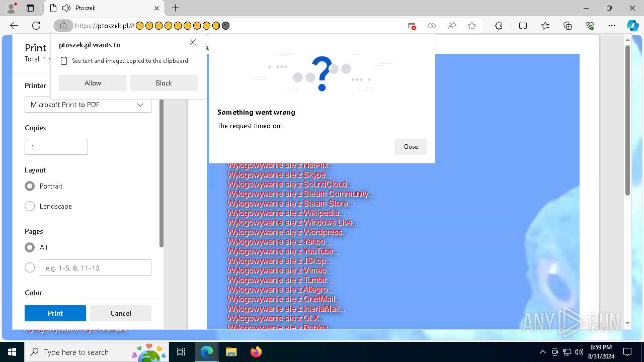Select custom page range radio button
Screen dimensions: 644x362
(30, 267)
